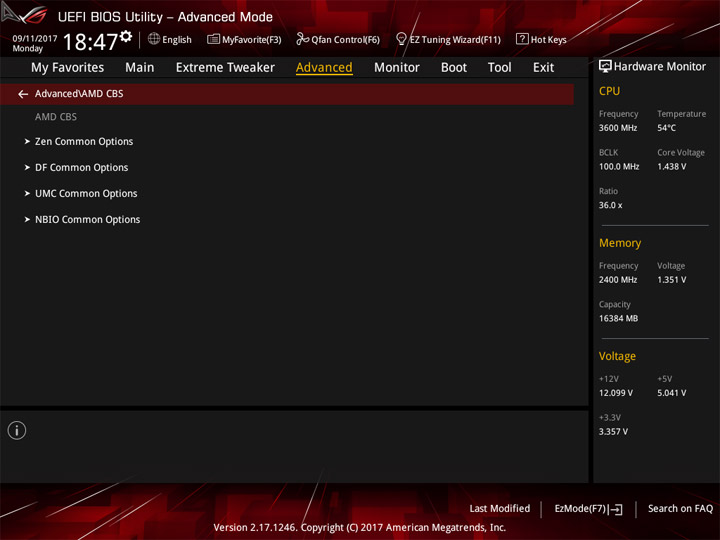Screen dimensions: 720x540
Task: Click the globe language icon
Action: pyautogui.click(x=154, y=39)
